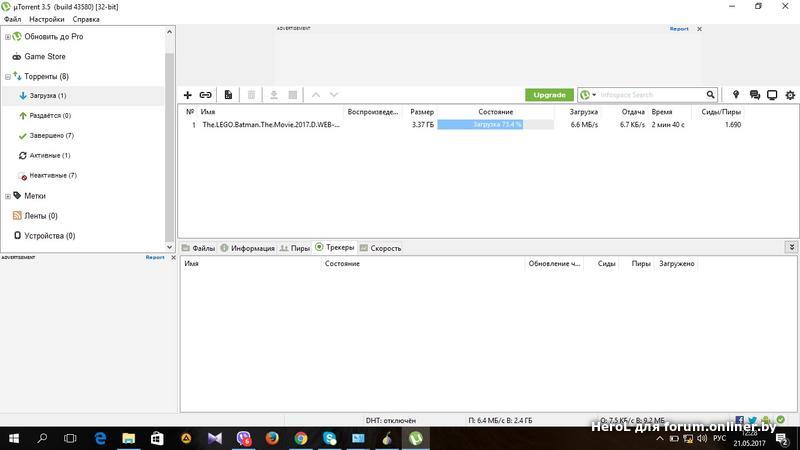This screenshot has width=800, height=450.
Task: Switch to the Информация tab
Action: point(247,248)
